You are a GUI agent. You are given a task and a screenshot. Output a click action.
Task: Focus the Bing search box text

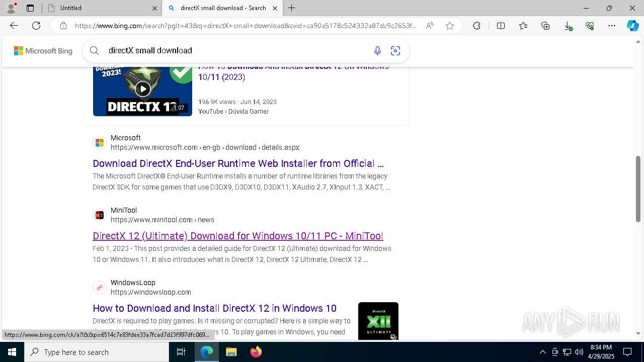coord(150,50)
